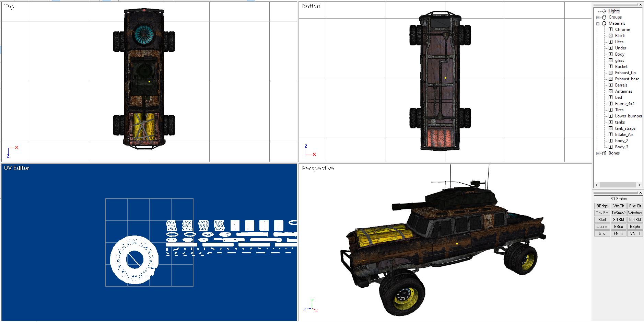Click the Groups cylinder icon
This screenshot has width=644, height=322.
click(604, 17)
